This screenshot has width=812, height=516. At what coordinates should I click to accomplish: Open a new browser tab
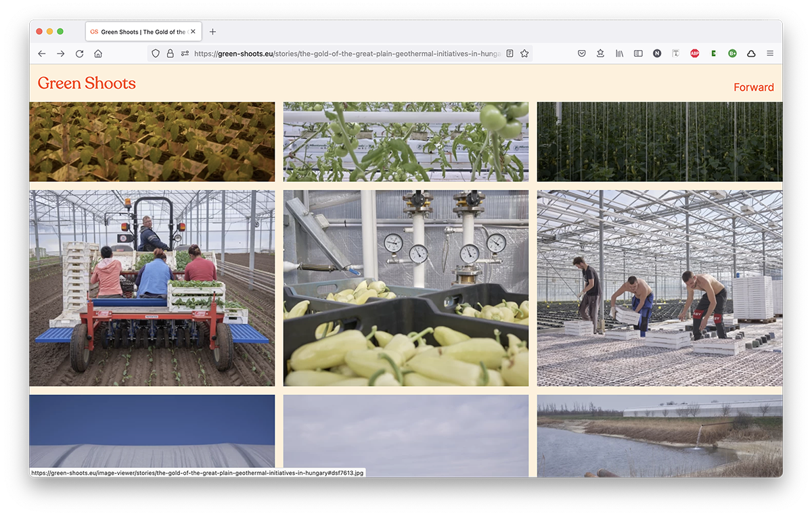tap(212, 32)
